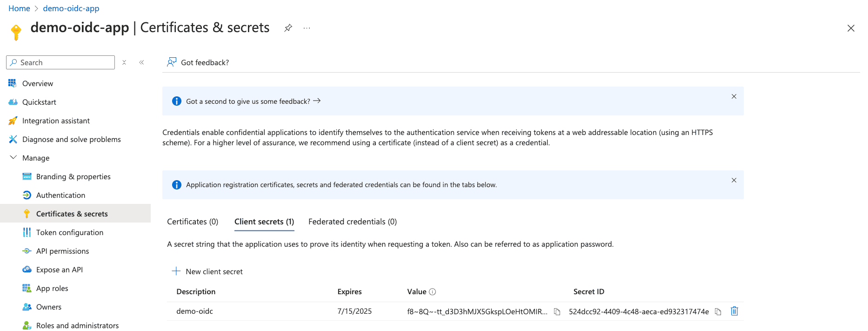
Task: Click the large key icon in the header
Action: pyautogui.click(x=16, y=32)
